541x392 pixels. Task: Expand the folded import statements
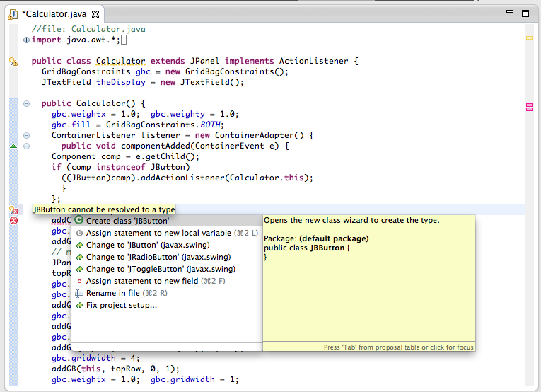[26, 40]
